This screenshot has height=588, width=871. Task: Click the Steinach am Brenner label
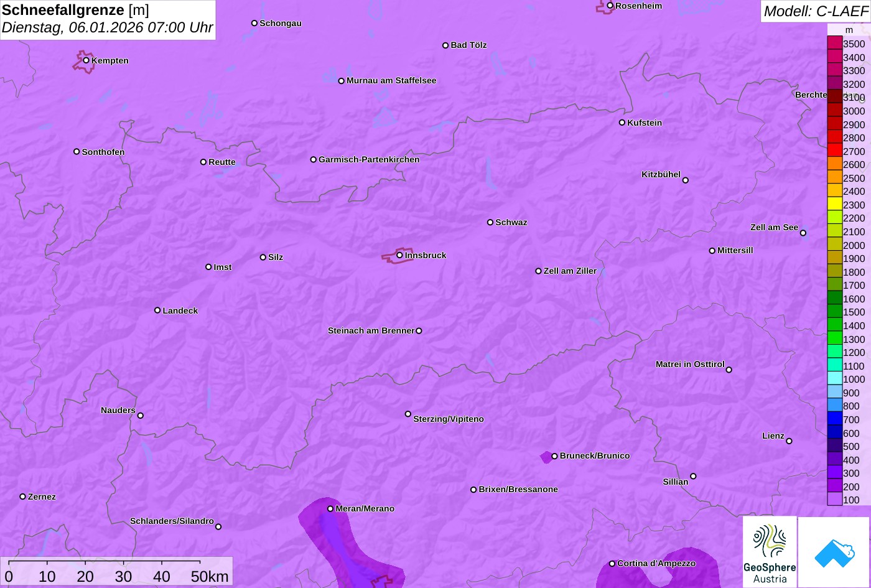[x=371, y=330]
